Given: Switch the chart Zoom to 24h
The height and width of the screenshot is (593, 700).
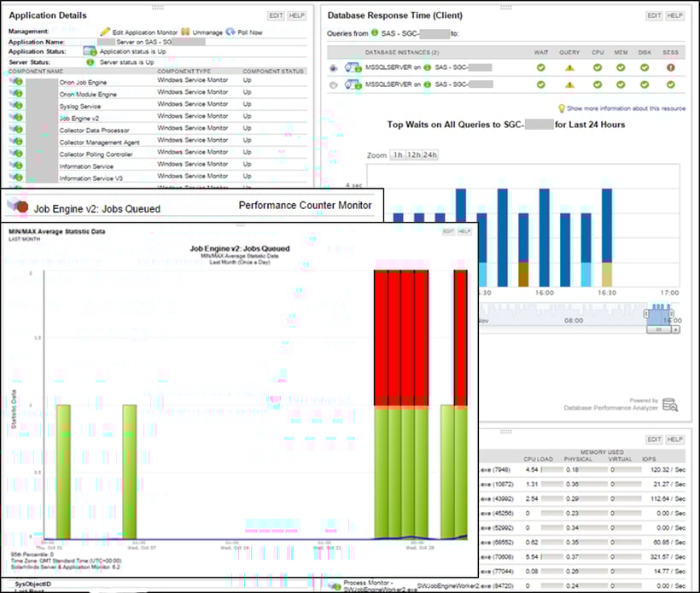Looking at the screenshot, I should click(430, 154).
